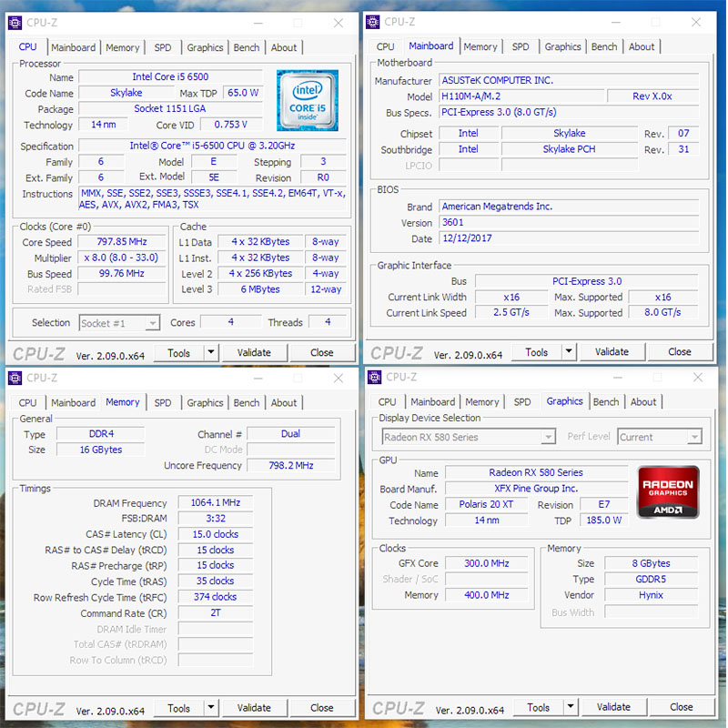Click Close button in CPU window
The width and height of the screenshot is (728, 728).
pyautogui.click(x=322, y=352)
